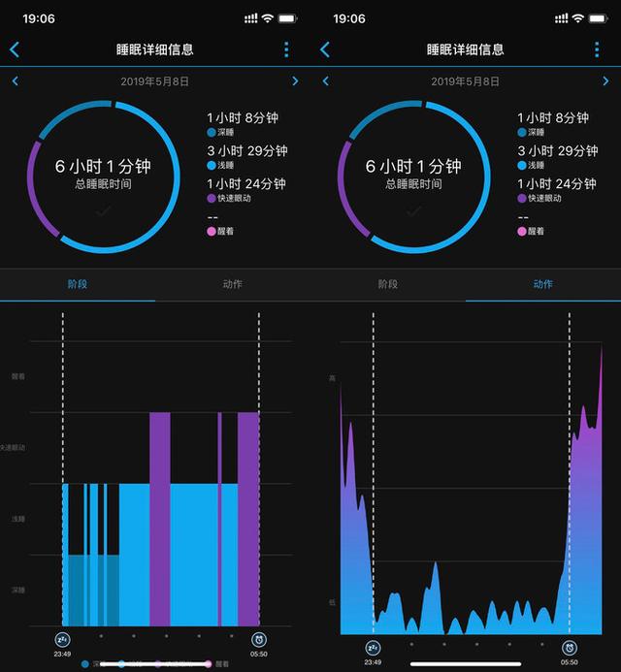621x672 pixels.
Task: Tap the back arrow on the right sleep screen
Action: [x=325, y=49]
